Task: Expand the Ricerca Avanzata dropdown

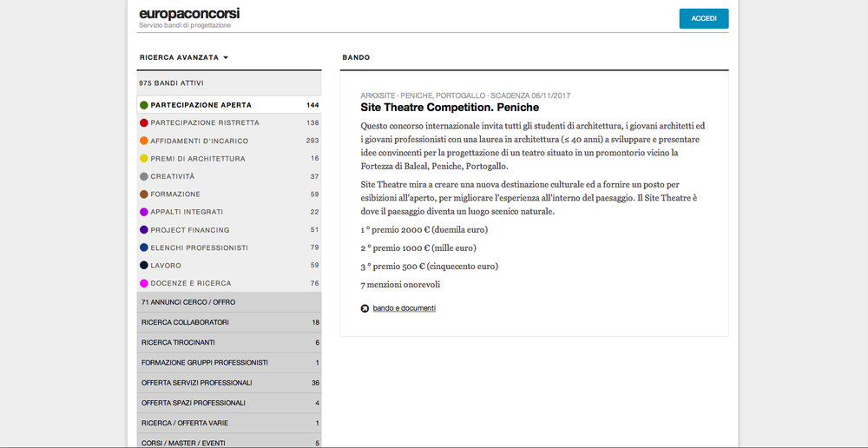Action: point(183,58)
